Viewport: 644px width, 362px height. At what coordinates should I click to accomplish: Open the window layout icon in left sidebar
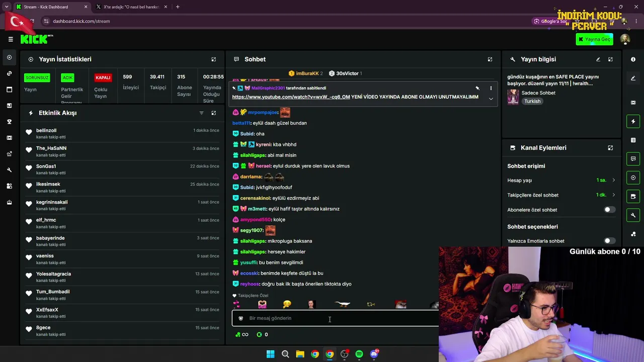tap(9, 89)
